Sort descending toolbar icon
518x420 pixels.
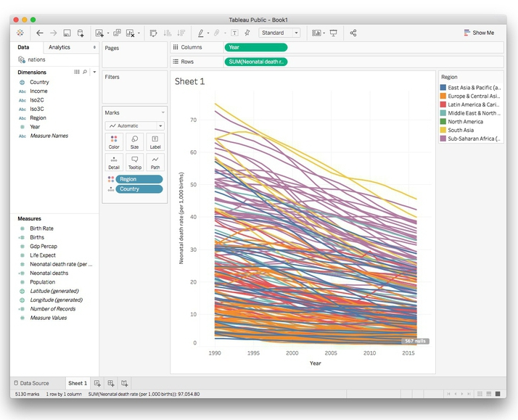[181, 33]
